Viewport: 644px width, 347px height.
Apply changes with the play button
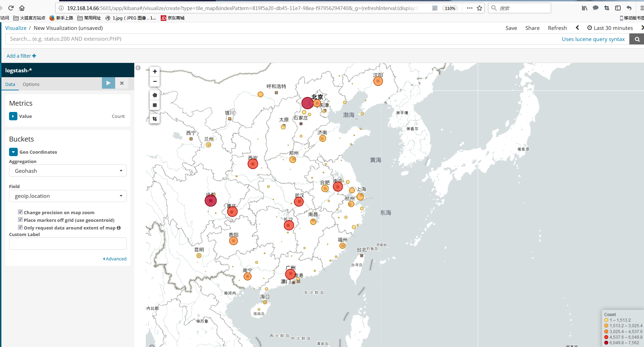pos(108,83)
